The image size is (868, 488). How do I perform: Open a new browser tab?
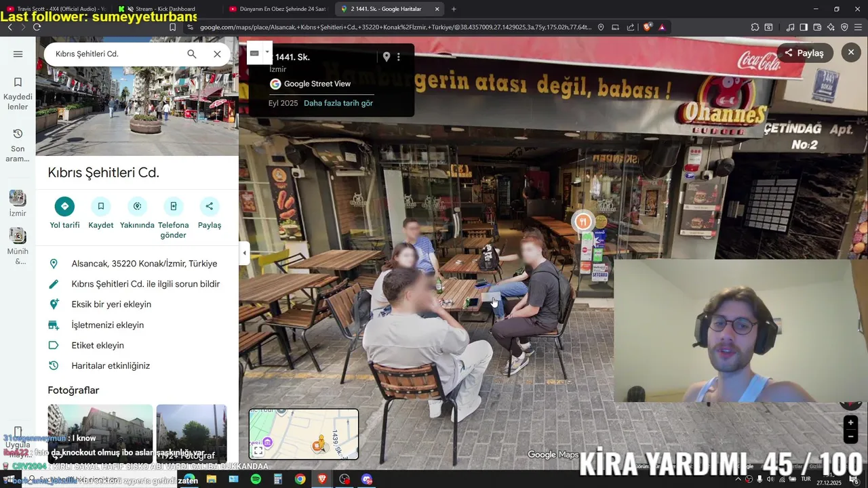point(454,9)
